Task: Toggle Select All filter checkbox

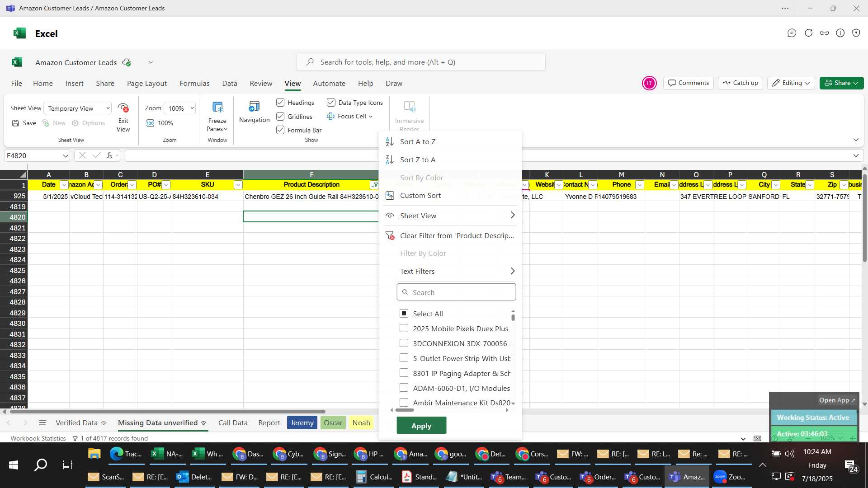Action: click(404, 313)
